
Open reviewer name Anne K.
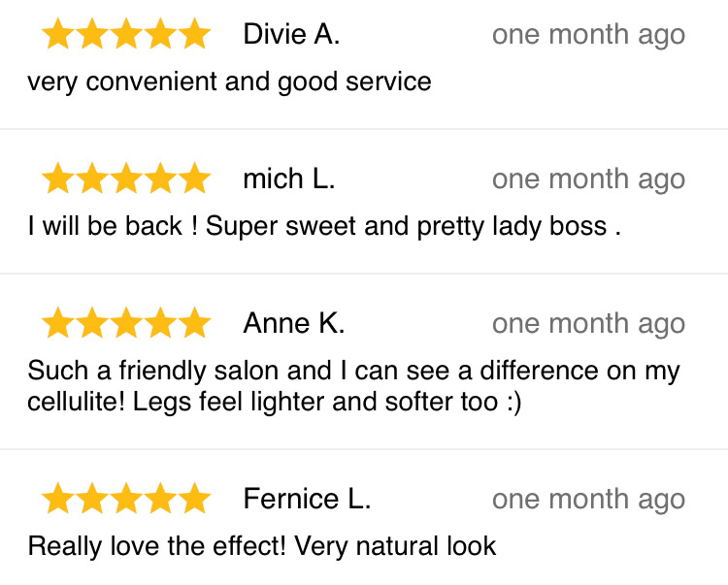pos(294,323)
